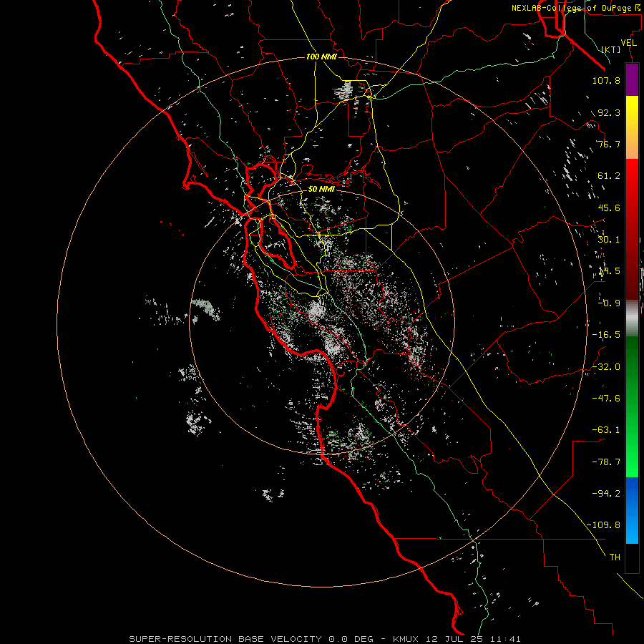Image resolution: width=644 pixels, height=644 pixels.
Task: Click the green inbound segment of color bar
Action: click(632, 406)
